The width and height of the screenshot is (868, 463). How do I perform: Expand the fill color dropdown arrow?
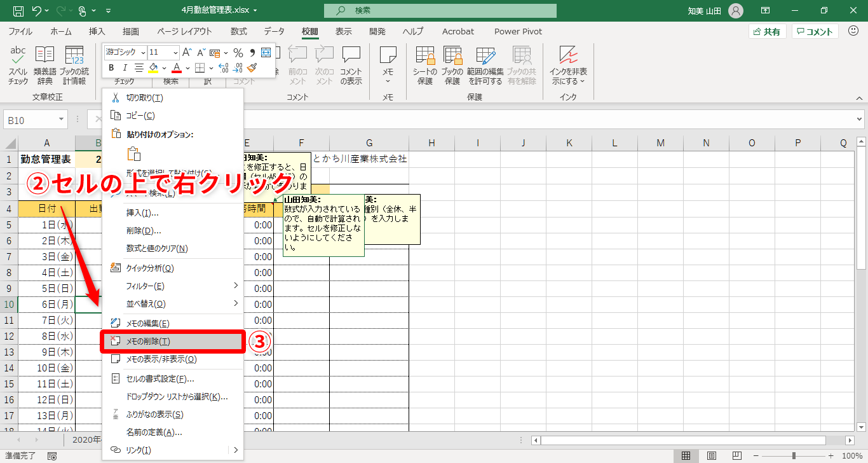[x=164, y=68]
